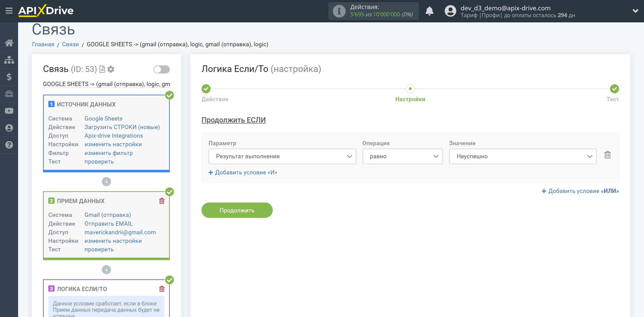Go to the Тест step
644x317 pixels.
tap(613, 99)
